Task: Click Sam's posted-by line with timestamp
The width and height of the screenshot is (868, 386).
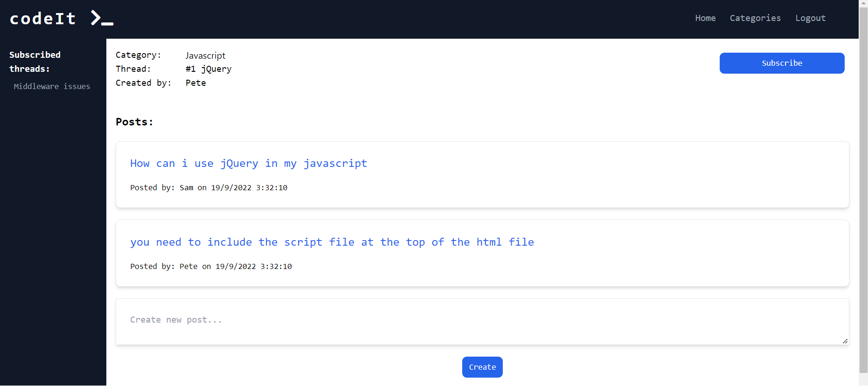Action: 208,188
